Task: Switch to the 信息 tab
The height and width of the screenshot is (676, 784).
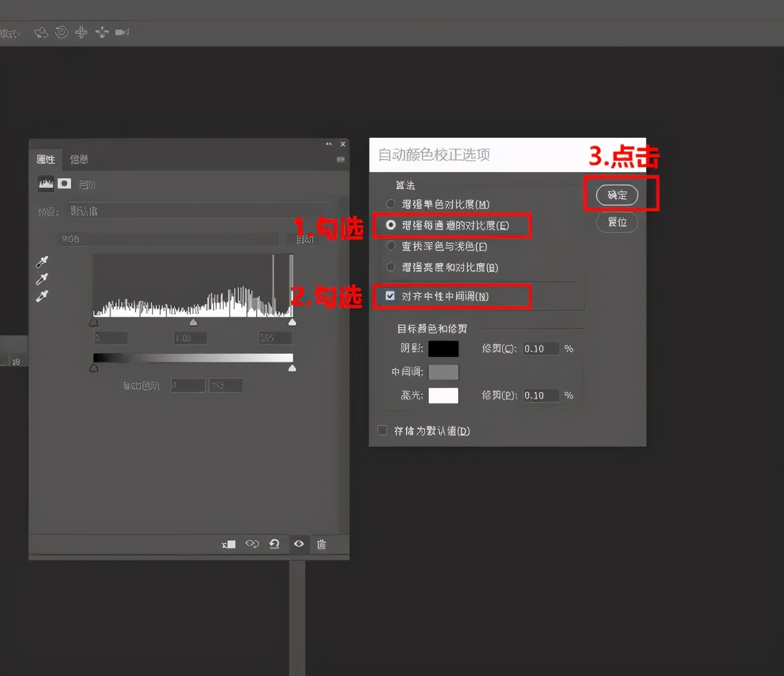Action: pyautogui.click(x=78, y=159)
